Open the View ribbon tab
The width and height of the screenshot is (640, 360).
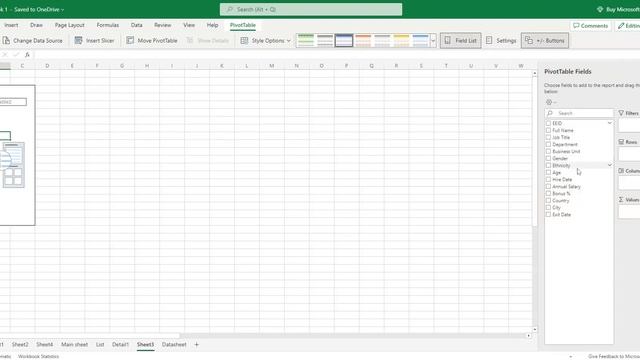pos(189,25)
